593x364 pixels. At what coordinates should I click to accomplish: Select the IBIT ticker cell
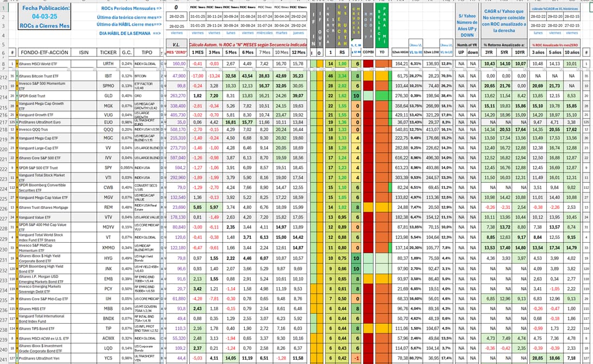coord(108,76)
